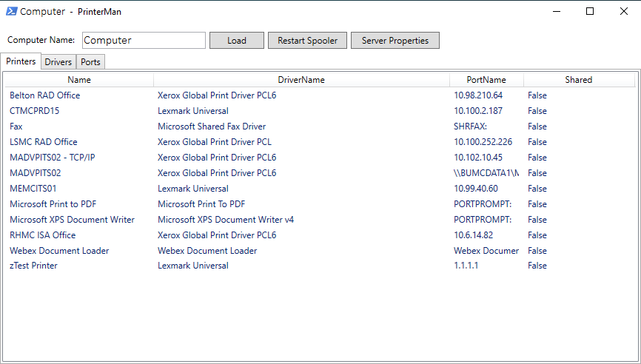Select the LSMC RAD Office printer
The width and height of the screenshot is (641, 364).
[44, 142]
